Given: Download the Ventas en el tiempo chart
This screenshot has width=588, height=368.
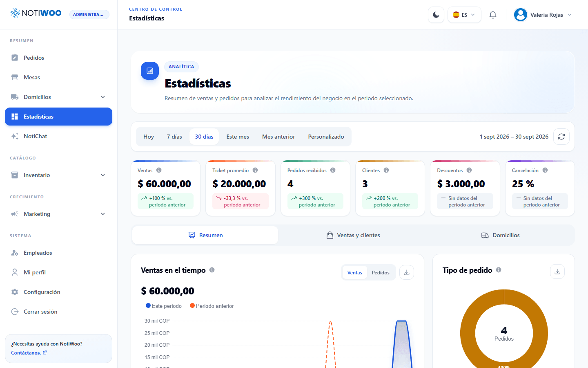Looking at the screenshot, I should coord(407,272).
